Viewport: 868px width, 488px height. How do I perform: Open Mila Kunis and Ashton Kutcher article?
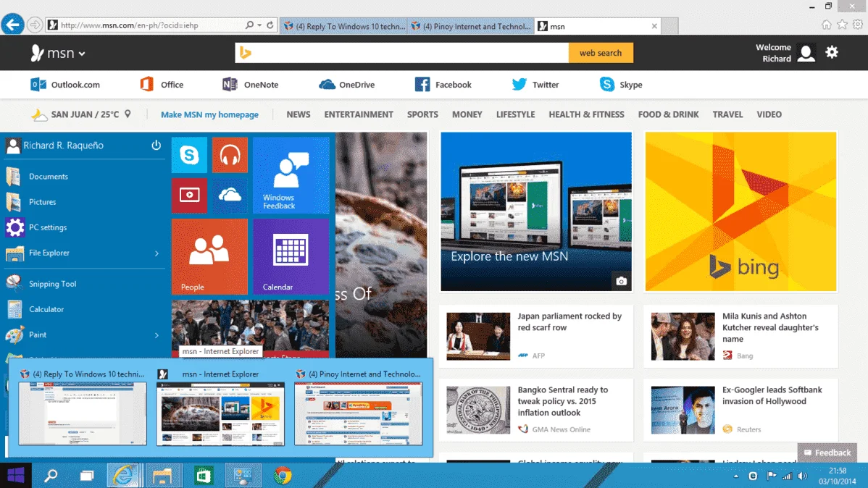click(x=740, y=336)
